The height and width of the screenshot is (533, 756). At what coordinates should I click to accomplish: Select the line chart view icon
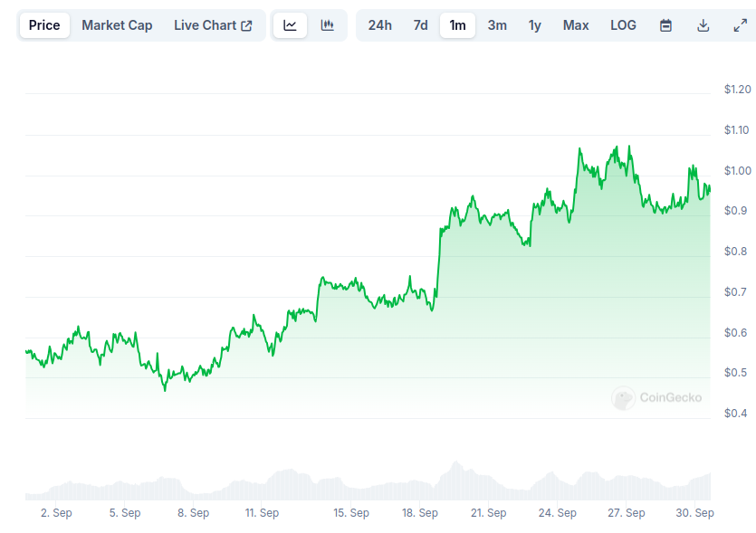290,25
